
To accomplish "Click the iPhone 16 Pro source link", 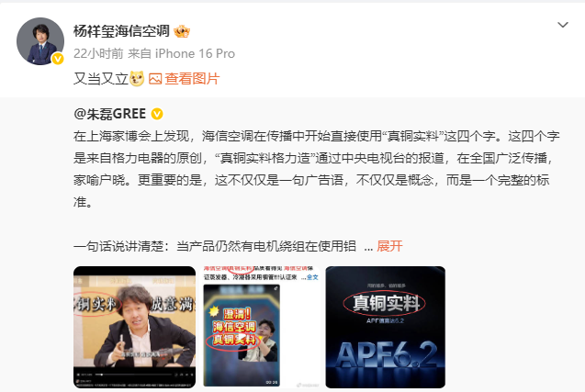I will pyautogui.click(x=195, y=54).
